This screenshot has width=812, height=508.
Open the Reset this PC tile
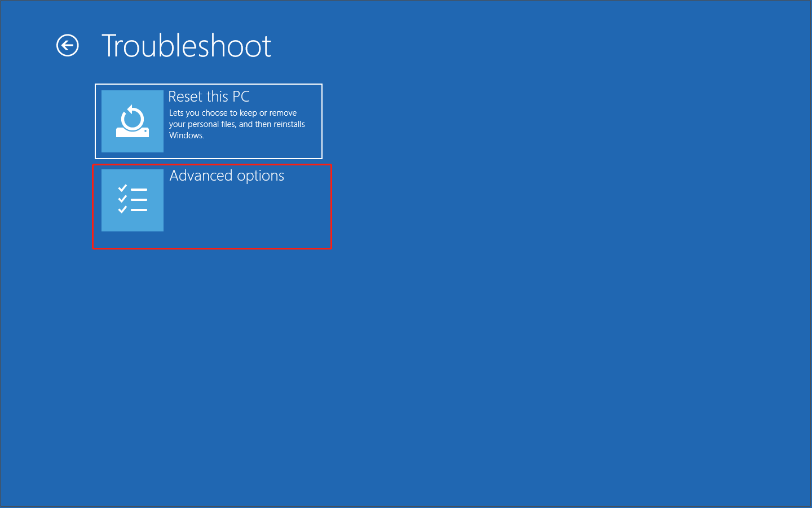point(209,121)
